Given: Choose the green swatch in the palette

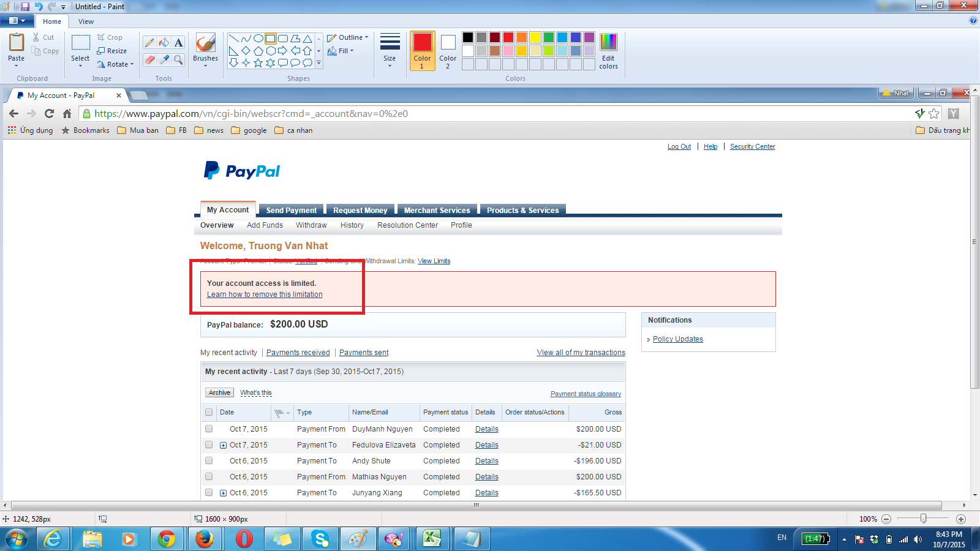Looking at the screenshot, I should pos(549,37).
